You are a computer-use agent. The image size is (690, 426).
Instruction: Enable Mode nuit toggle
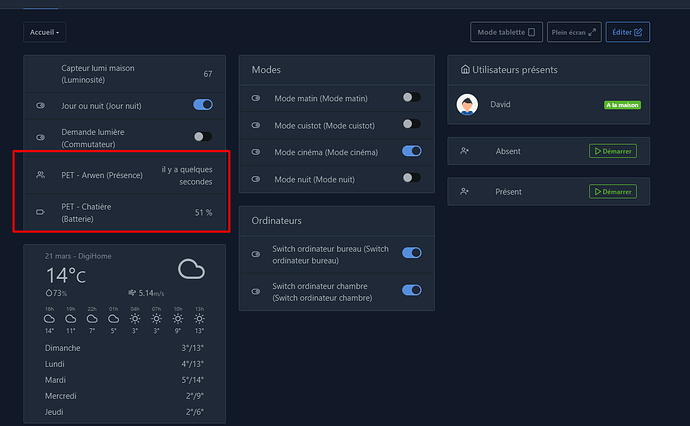pos(410,178)
